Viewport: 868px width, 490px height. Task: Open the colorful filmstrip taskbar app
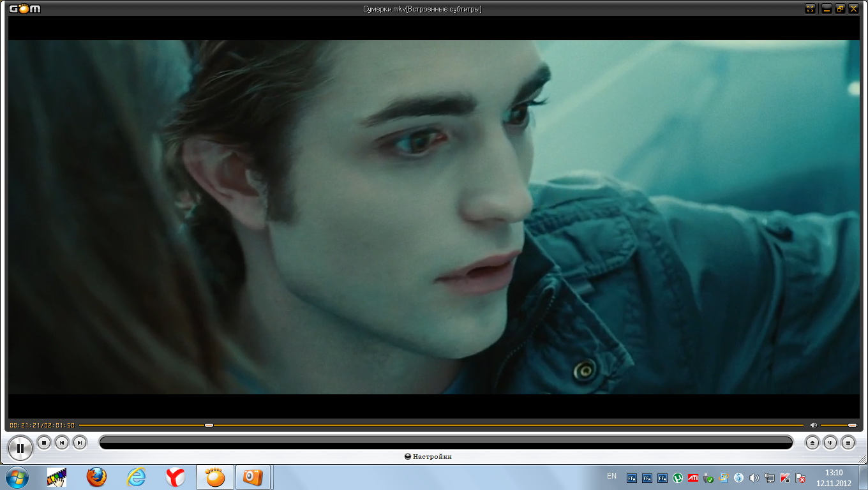(x=57, y=477)
